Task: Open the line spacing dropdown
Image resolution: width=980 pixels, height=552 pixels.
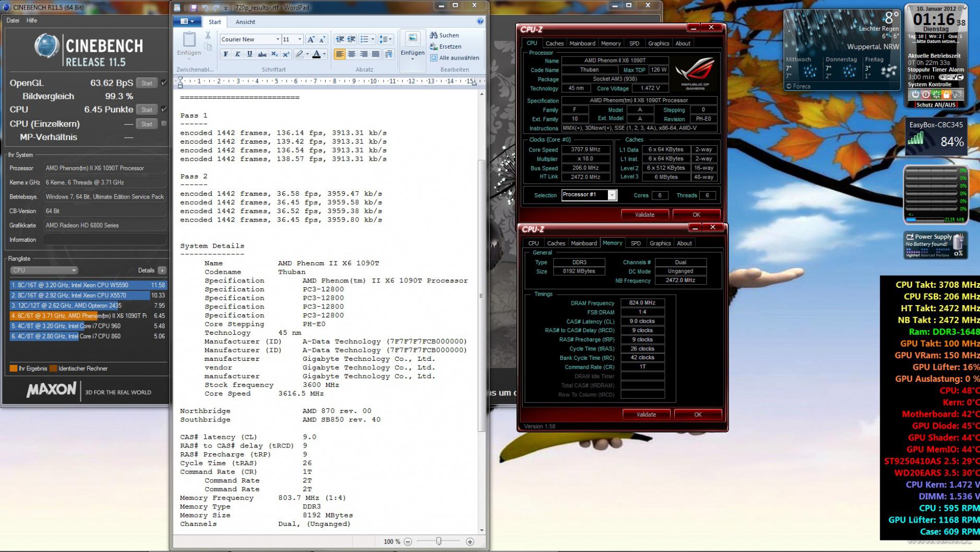Action: [x=386, y=39]
